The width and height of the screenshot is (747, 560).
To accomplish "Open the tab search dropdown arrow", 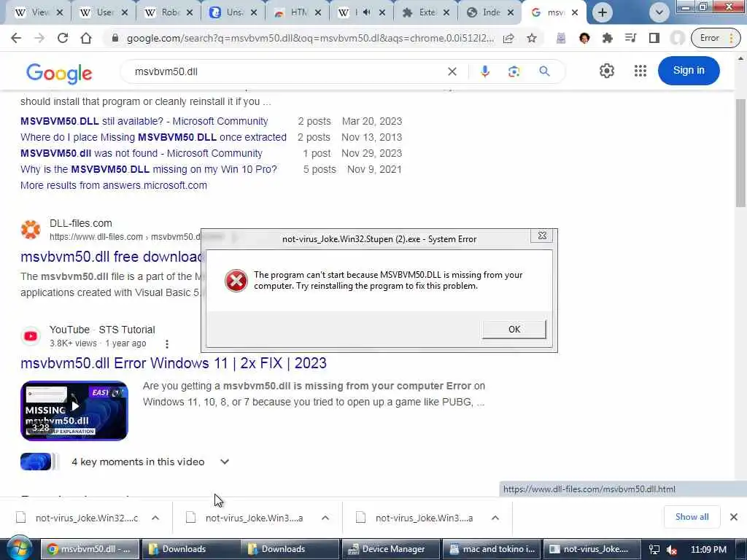I will pyautogui.click(x=659, y=12).
